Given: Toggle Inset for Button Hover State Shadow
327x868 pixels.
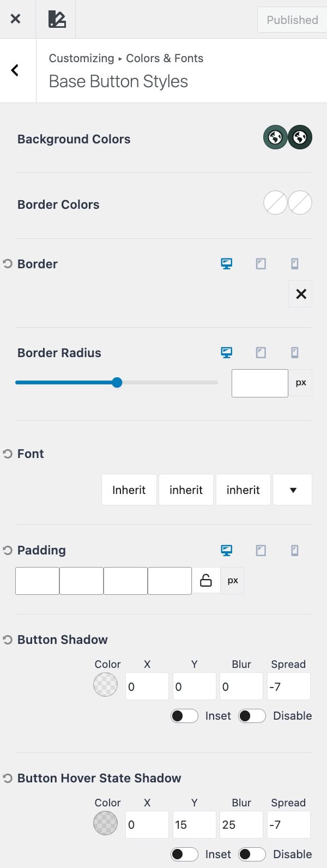Looking at the screenshot, I should click(x=184, y=854).
